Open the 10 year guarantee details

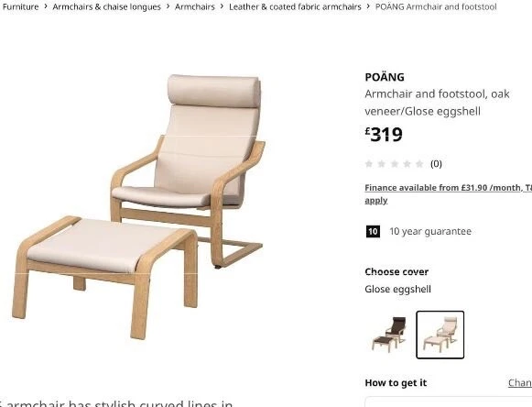tap(430, 231)
